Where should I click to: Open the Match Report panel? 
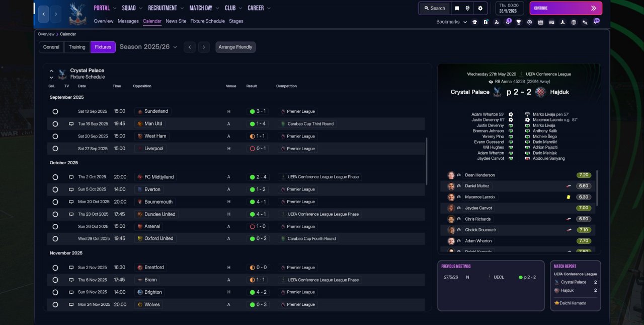click(575, 285)
